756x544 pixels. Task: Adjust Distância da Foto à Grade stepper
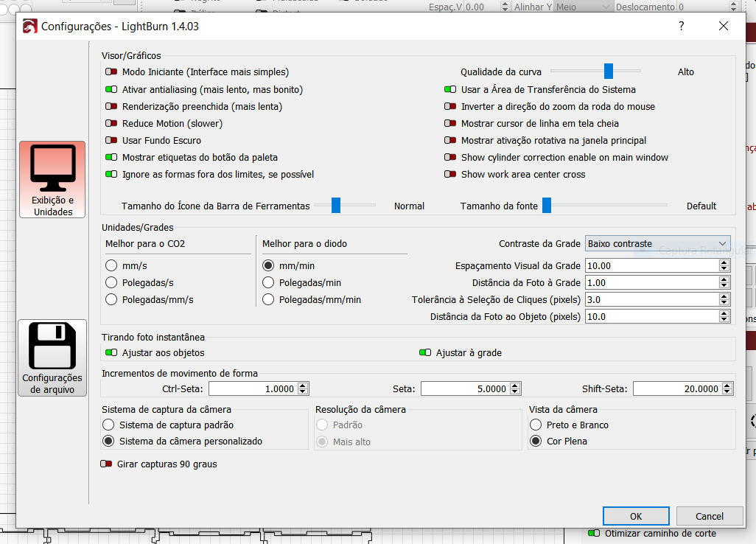tap(724, 282)
